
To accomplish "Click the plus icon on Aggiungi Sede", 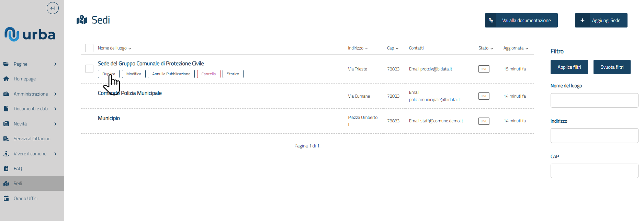I will [582, 20].
